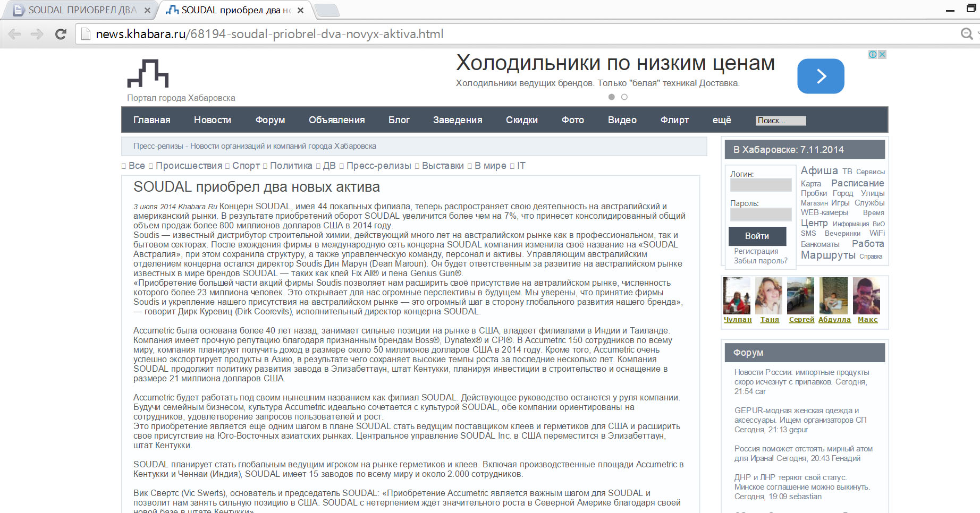Viewport: 980px width, 513px height.
Task: Open the ad info icon
Action: 873,54
